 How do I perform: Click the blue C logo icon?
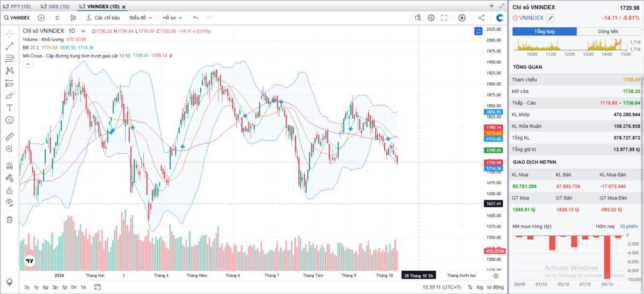point(500,18)
